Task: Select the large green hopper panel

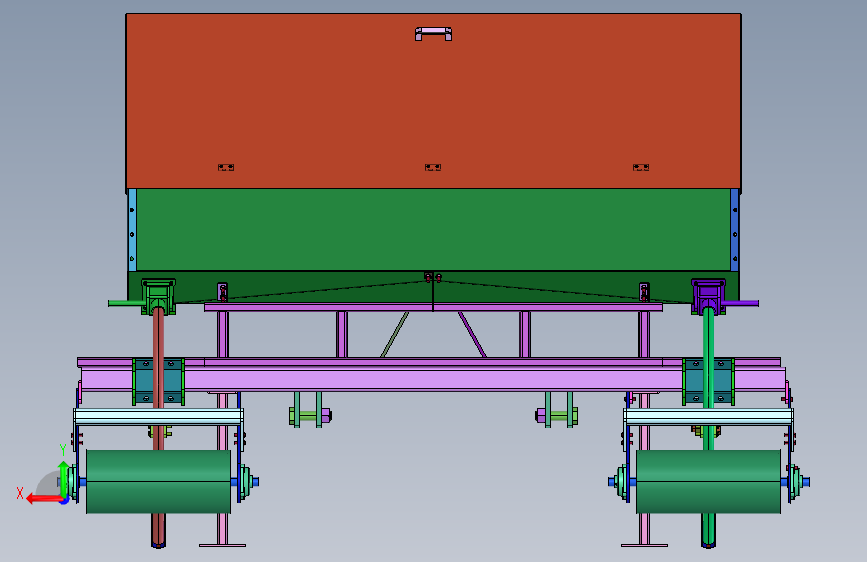Action: (434, 230)
